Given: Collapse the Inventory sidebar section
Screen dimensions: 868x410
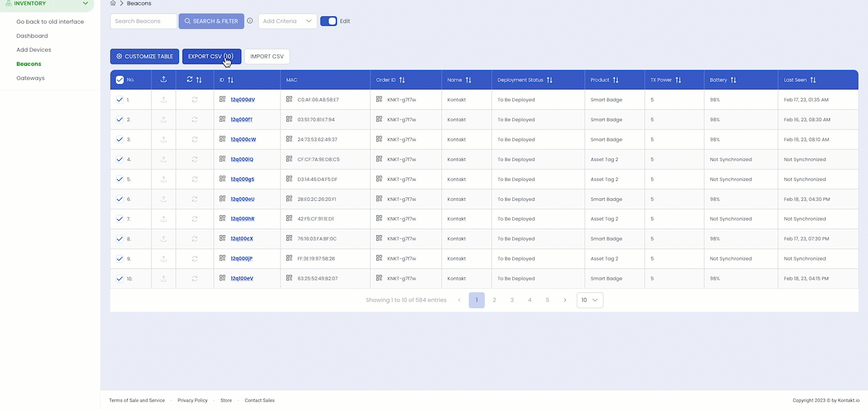Looking at the screenshot, I should [x=85, y=4].
